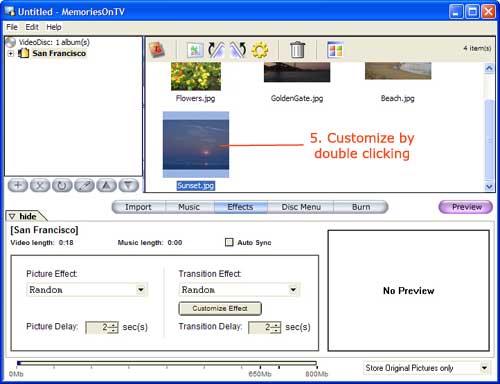Switch to the Import tab
Viewport: 500px width, 384px height.
click(138, 207)
